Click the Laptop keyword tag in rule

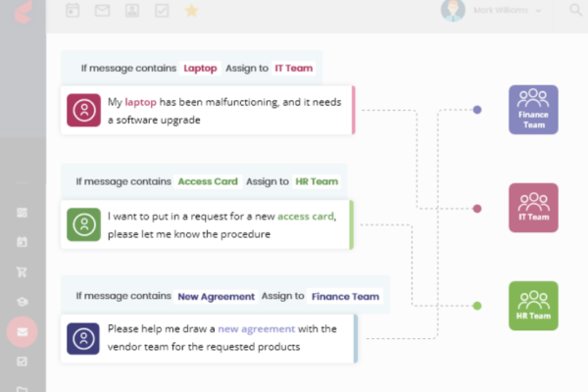pos(200,69)
